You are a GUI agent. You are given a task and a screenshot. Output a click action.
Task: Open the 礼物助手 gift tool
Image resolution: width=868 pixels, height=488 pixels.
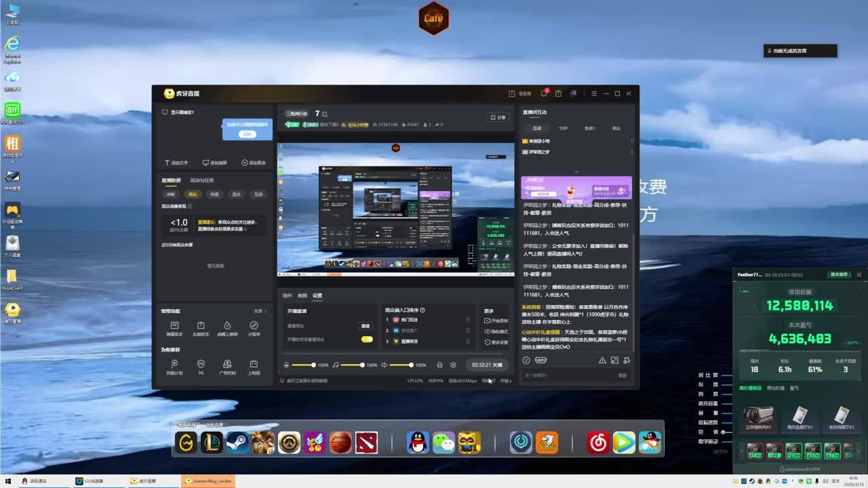[201, 326]
